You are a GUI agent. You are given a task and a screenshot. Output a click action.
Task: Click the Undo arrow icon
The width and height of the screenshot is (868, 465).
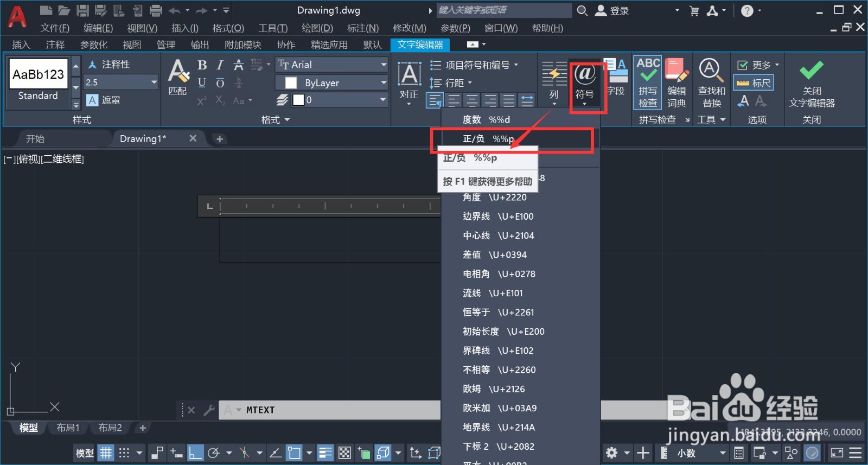point(175,10)
